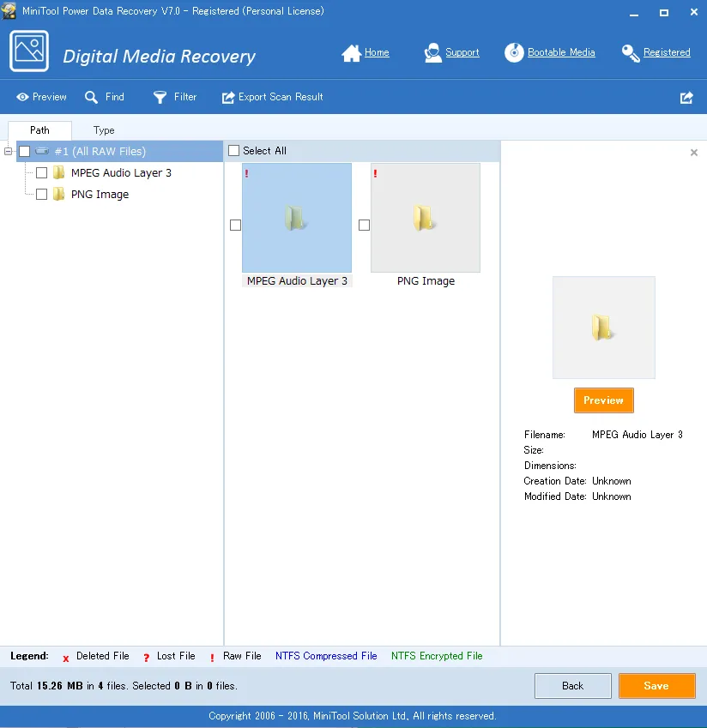Check the box beside PNG Image thumbnail

[364, 226]
